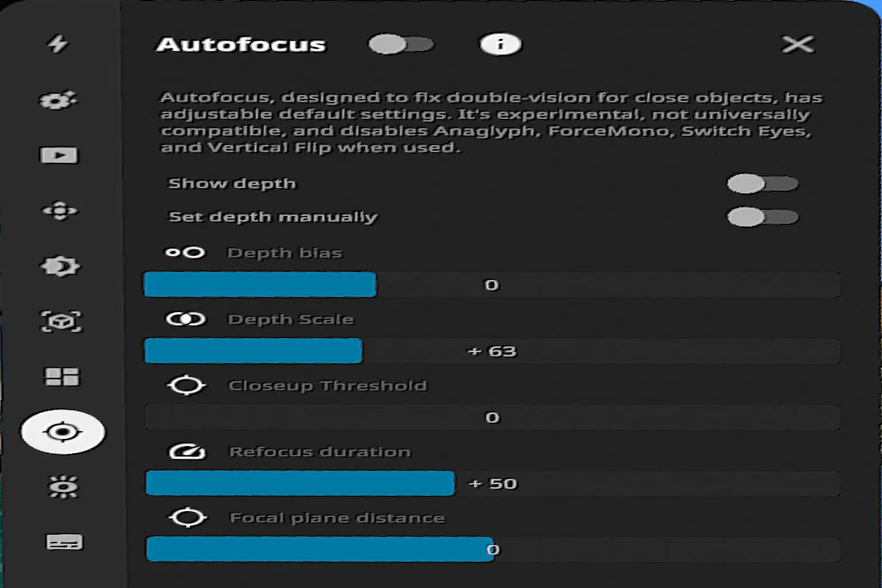Open the display adjustment gear icon
The height and width of the screenshot is (588, 882).
[x=61, y=266]
